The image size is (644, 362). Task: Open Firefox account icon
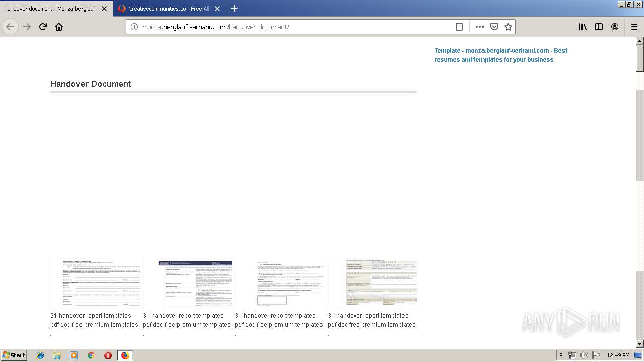(x=615, y=27)
